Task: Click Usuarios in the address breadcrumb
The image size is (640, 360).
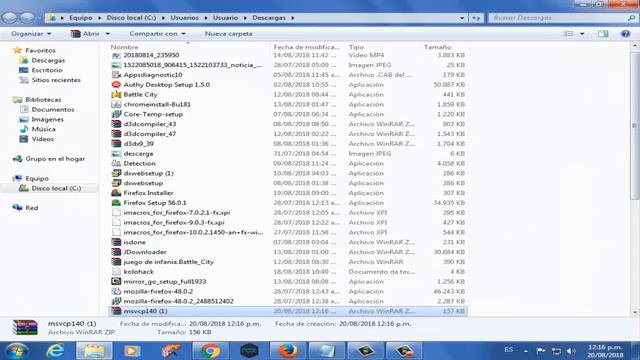Action: (x=184, y=18)
